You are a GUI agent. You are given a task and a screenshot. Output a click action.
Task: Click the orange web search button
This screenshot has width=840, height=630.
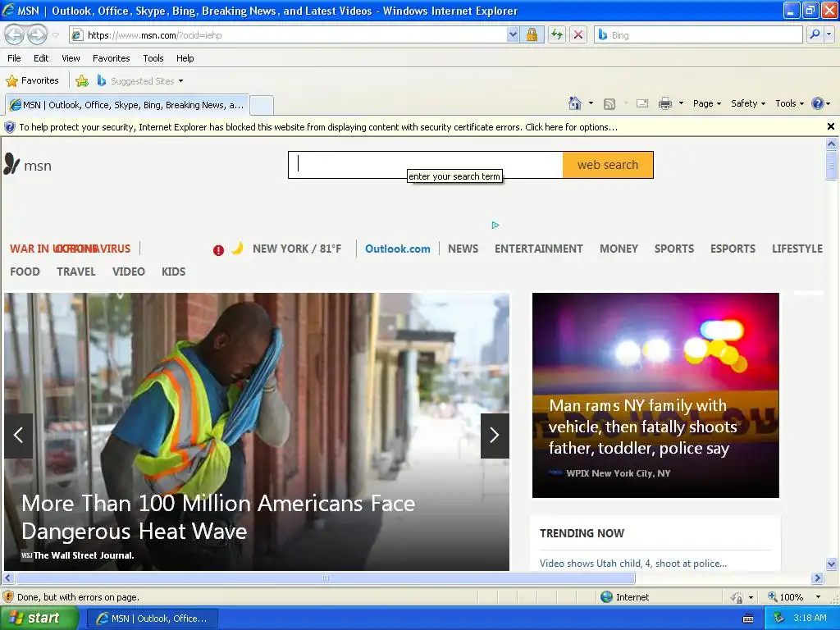(x=608, y=164)
